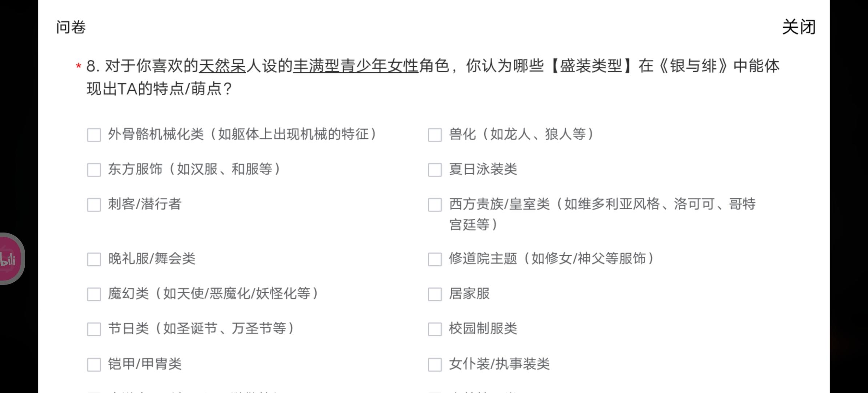The image size is (868, 393).
Task: Select the 校园制服类 checkbox
Action: point(435,329)
